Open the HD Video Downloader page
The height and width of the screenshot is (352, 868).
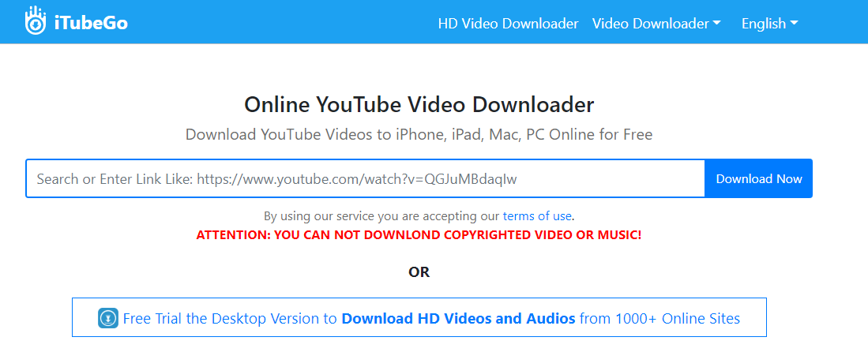tap(508, 24)
